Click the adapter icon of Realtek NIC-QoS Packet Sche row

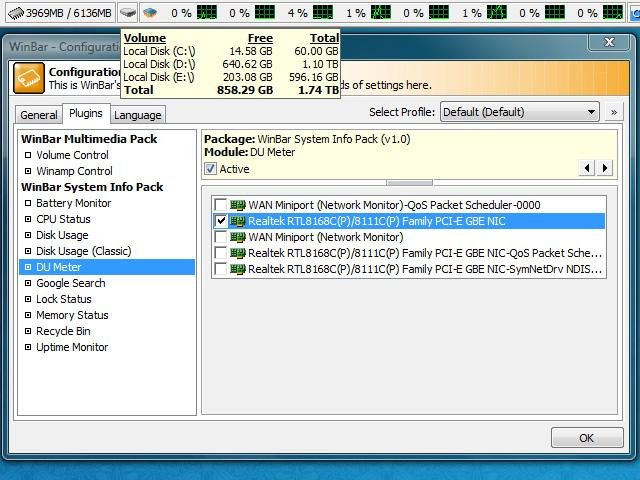(x=238, y=253)
